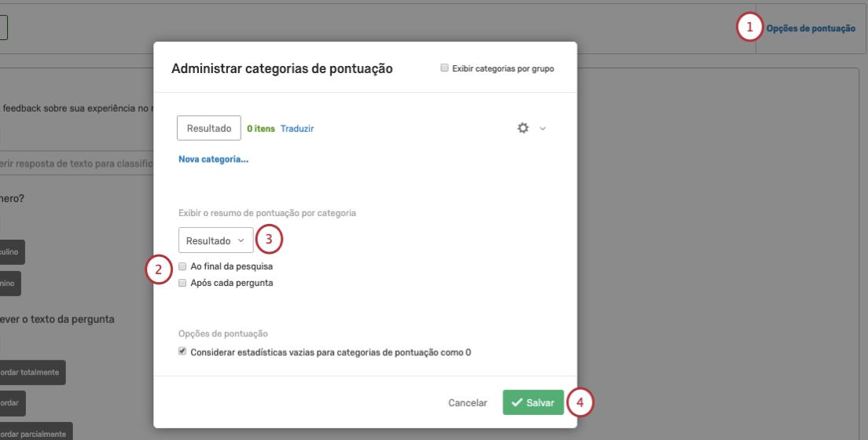Click the '0 itens' count label
This screenshot has height=440, width=868.
[261, 129]
